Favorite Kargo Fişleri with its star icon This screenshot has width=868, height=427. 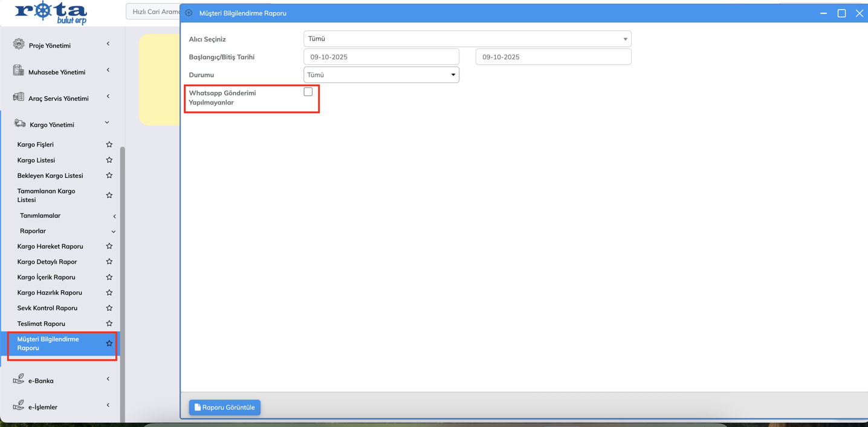[x=109, y=145]
